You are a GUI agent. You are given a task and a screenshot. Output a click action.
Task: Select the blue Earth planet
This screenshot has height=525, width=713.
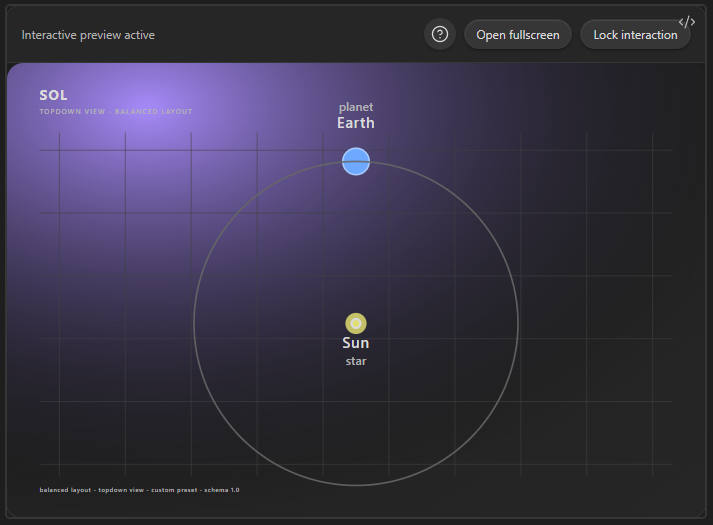(x=356, y=161)
